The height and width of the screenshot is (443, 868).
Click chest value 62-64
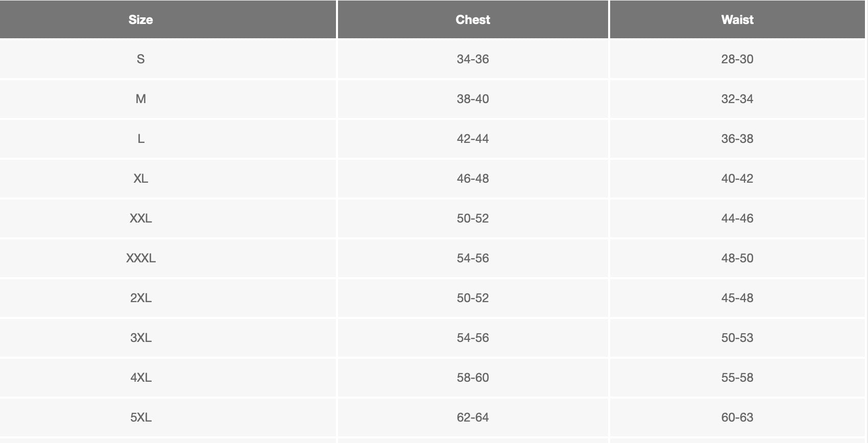(473, 417)
